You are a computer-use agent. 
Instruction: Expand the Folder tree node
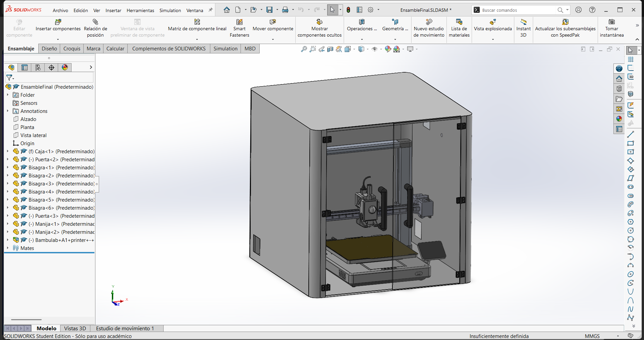pyautogui.click(x=8, y=95)
